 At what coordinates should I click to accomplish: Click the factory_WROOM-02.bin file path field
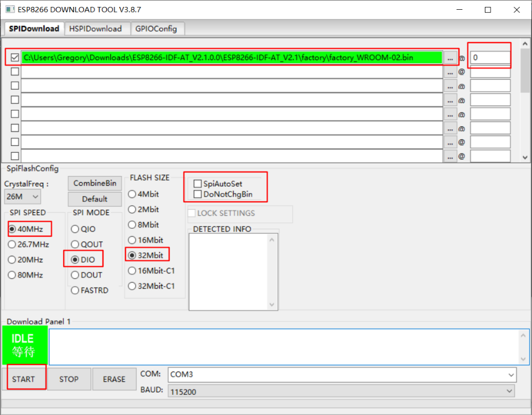232,57
